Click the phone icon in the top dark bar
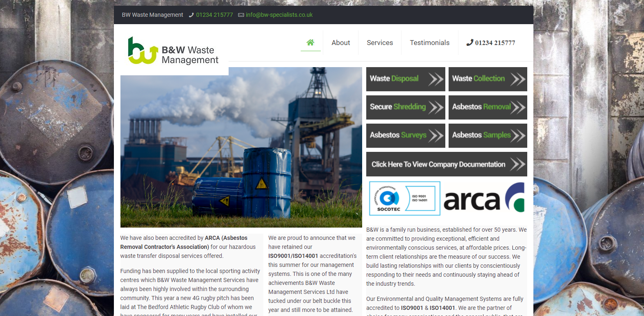Image resolution: width=644 pixels, height=316 pixels. tap(191, 15)
